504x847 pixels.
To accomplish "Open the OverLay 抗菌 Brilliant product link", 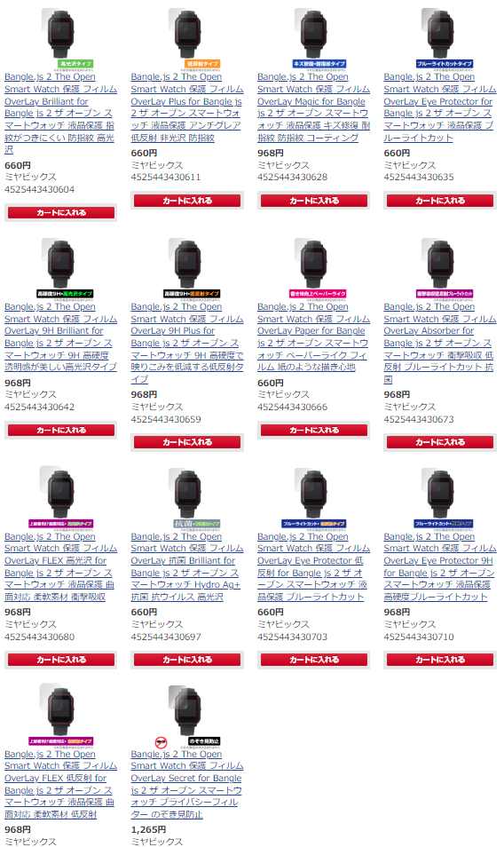I will 186,566.
